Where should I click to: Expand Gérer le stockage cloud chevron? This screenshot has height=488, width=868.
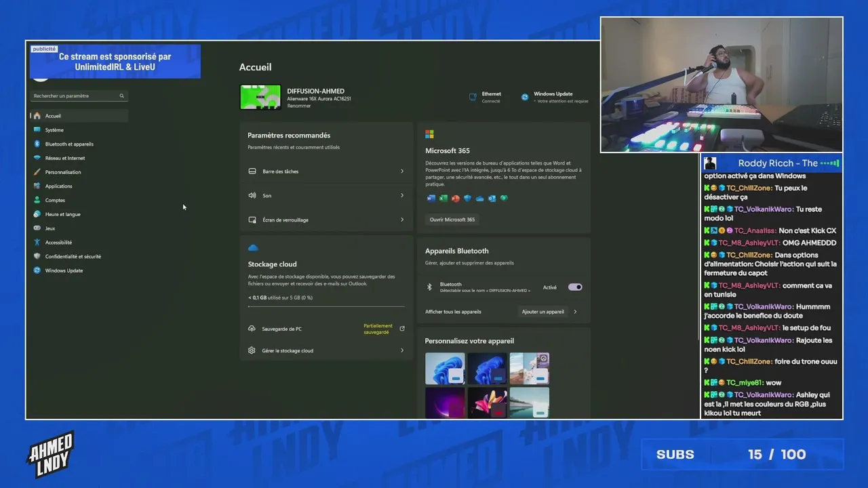402,350
